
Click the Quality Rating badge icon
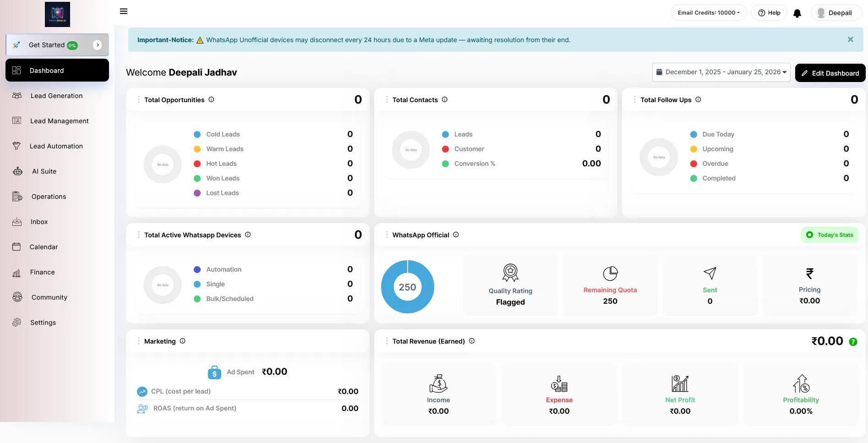[510, 273]
